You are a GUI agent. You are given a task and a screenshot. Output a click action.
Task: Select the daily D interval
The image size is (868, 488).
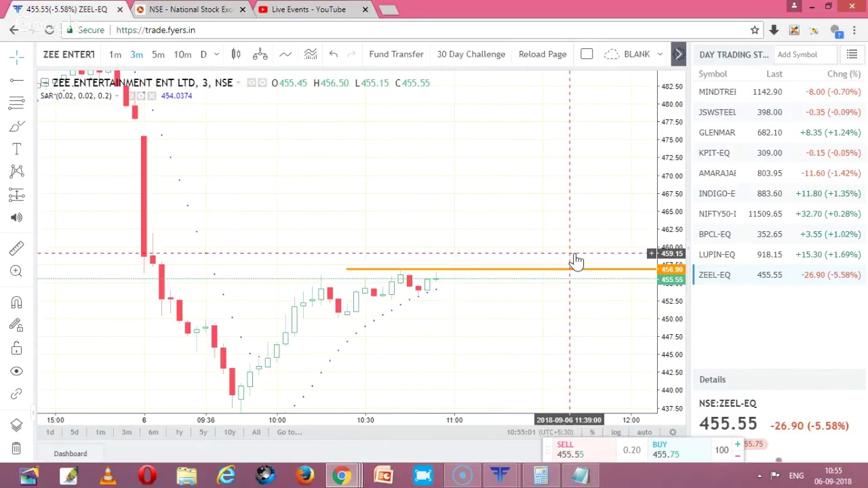203,54
